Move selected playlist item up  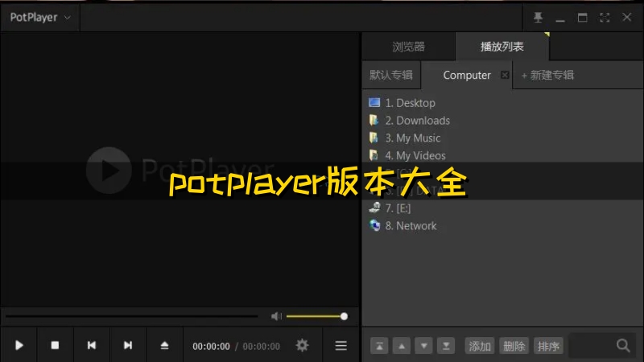click(402, 346)
